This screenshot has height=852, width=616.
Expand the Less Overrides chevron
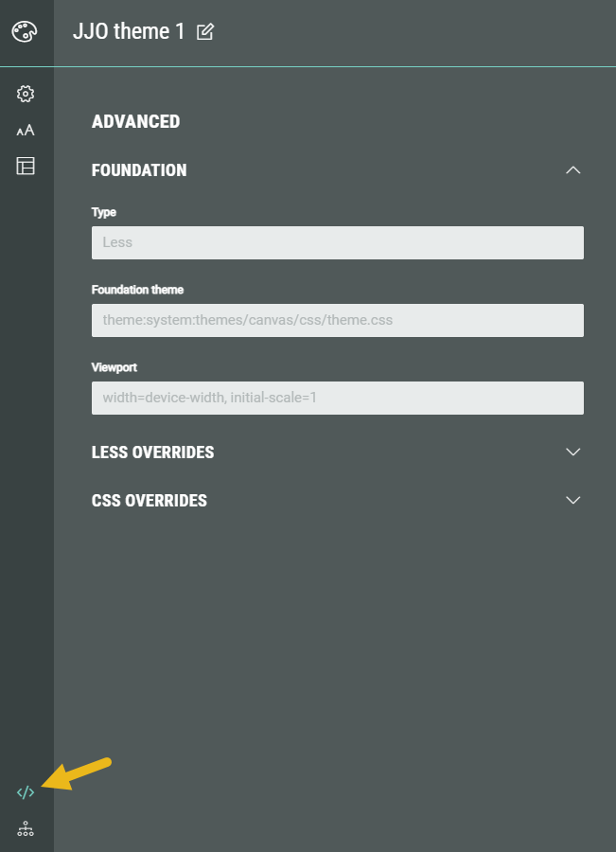coord(572,452)
